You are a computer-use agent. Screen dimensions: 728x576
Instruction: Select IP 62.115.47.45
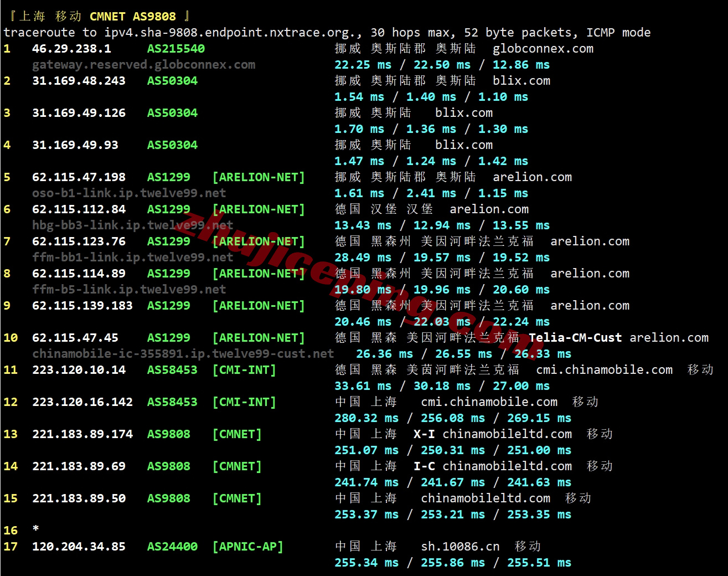click(75, 338)
